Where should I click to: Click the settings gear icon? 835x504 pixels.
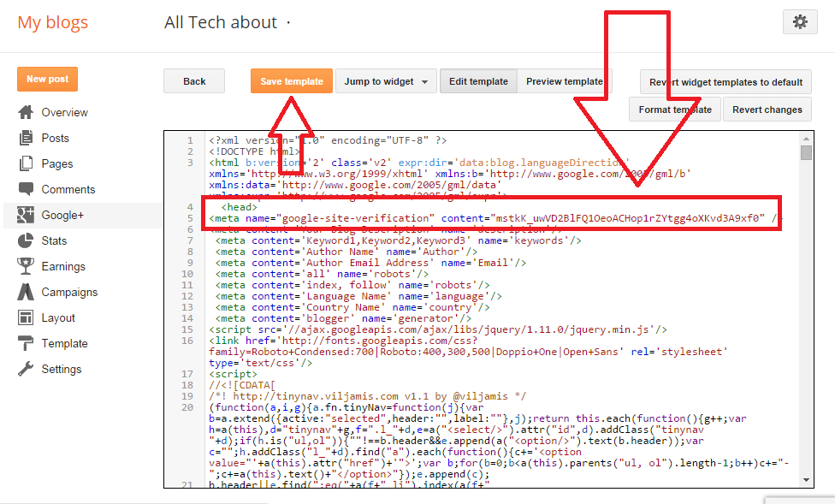800,23
